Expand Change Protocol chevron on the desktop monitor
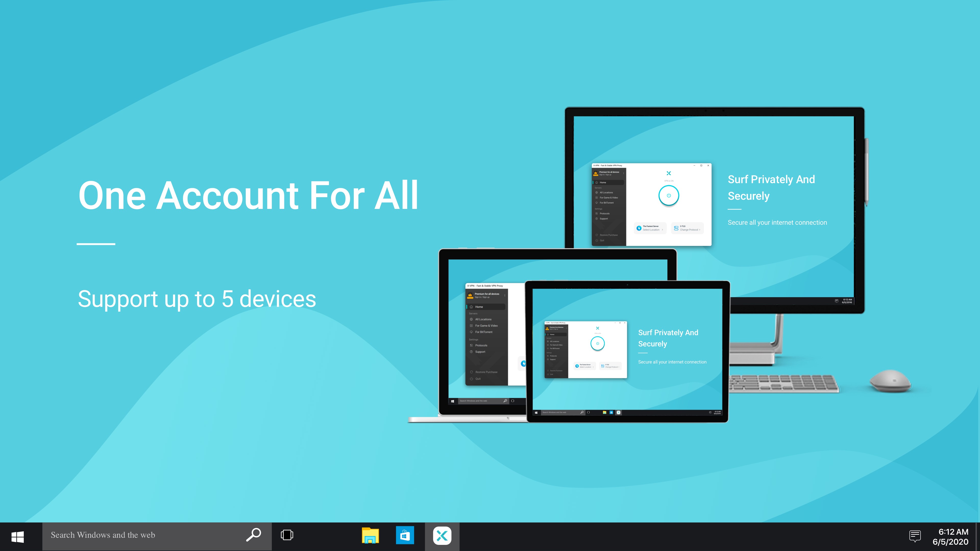Image resolution: width=980 pixels, height=551 pixels. (700, 230)
